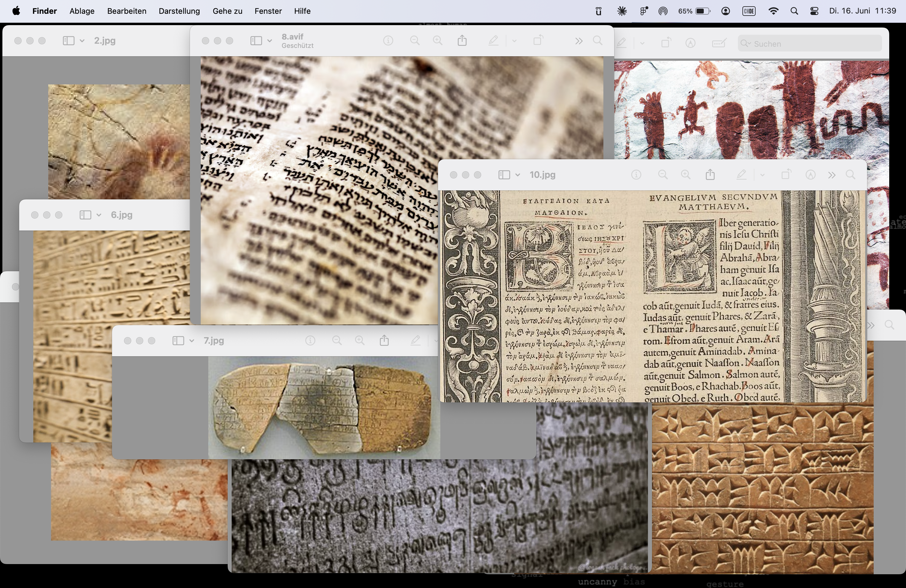Zoom out in the 8.avif window

415,41
